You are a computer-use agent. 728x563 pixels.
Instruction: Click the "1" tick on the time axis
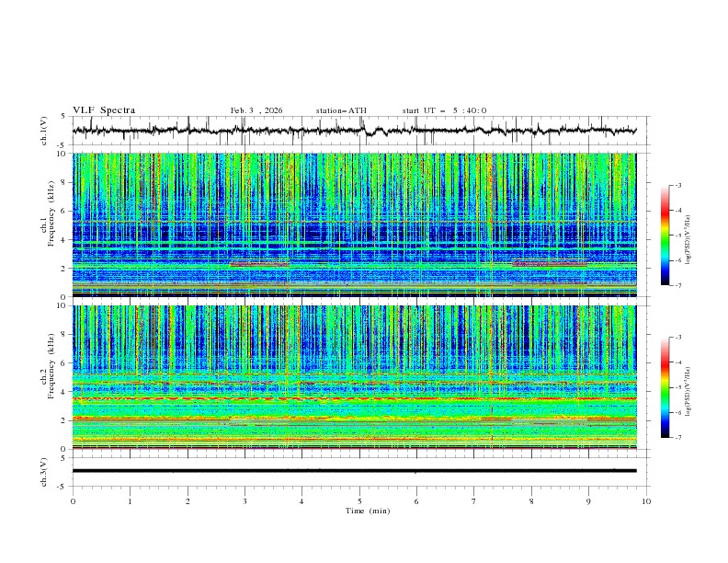(130, 501)
